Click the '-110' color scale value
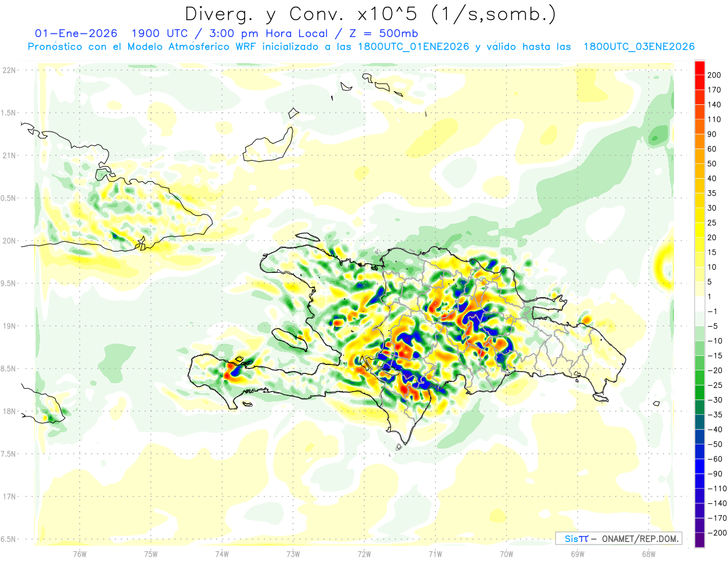Viewport: 728px width, 562px height. (718, 489)
